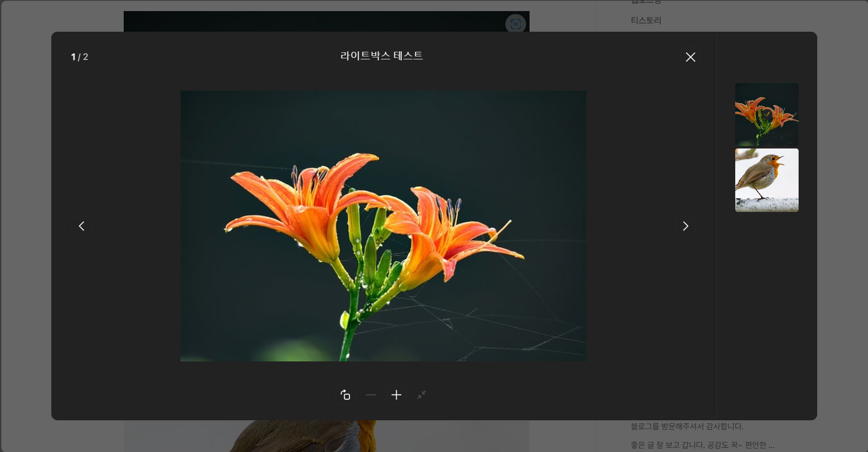Screen dimensions: 868x452
Task: Click the image expand icon behind the lightbox
Action: click(515, 24)
